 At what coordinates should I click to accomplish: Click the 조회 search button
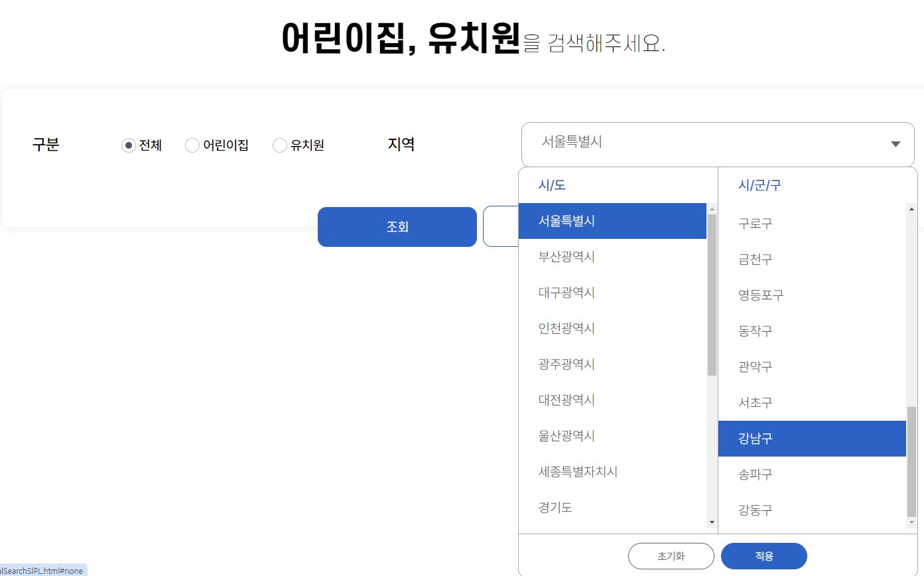[397, 226]
